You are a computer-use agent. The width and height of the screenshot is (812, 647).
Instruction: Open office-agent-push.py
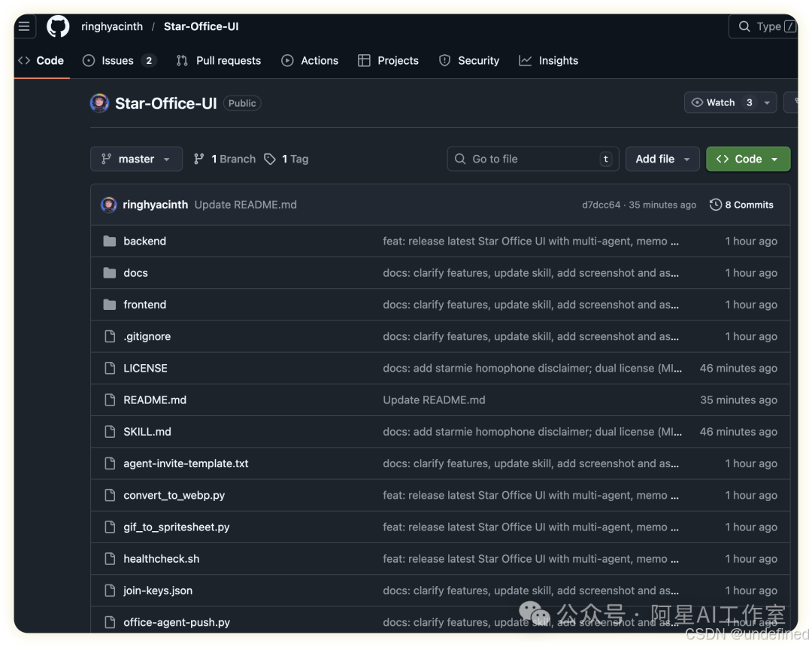point(177,623)
